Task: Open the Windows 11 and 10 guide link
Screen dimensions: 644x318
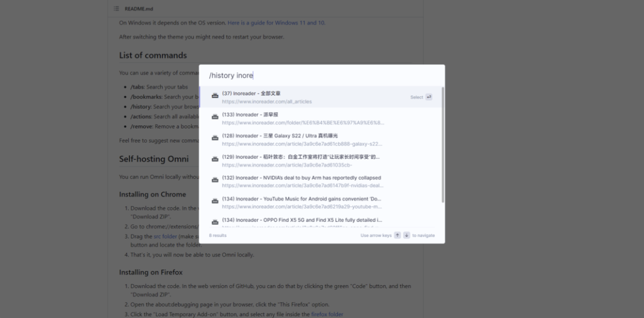Action: pos(276,23)
